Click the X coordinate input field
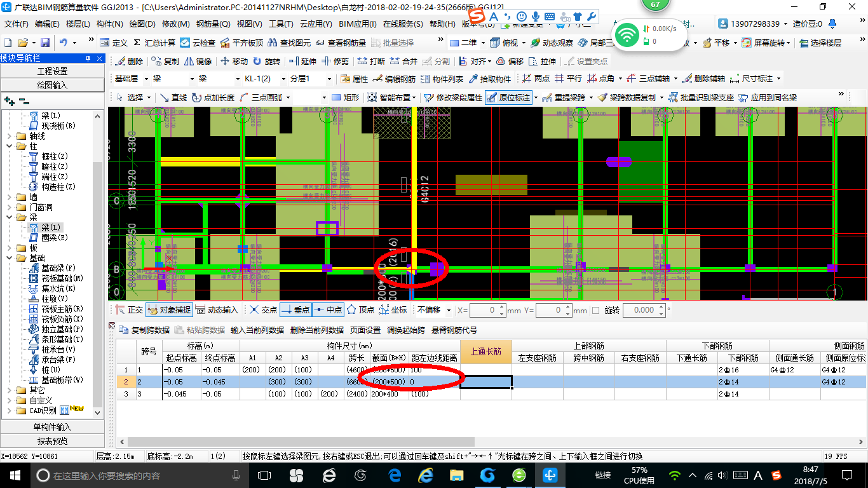This screenshot has width=868, height=488. pyautogui.click(x=487, y=310)
